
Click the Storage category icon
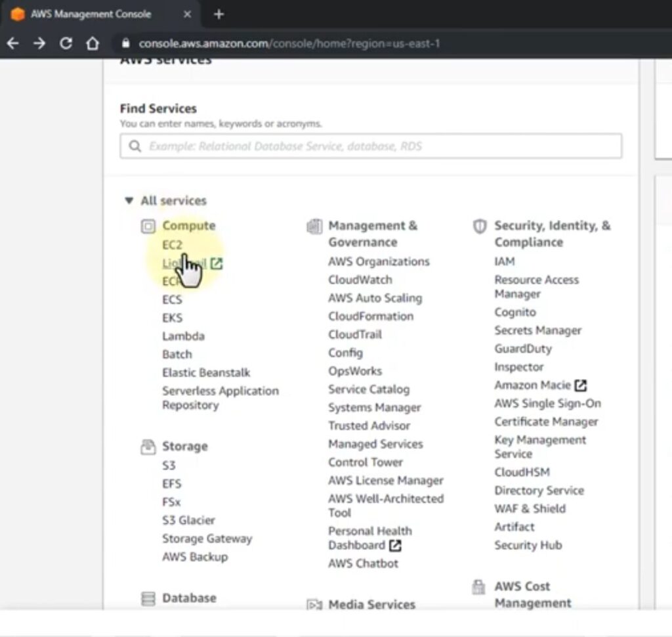pyautogui.click(x=148, y=447)
